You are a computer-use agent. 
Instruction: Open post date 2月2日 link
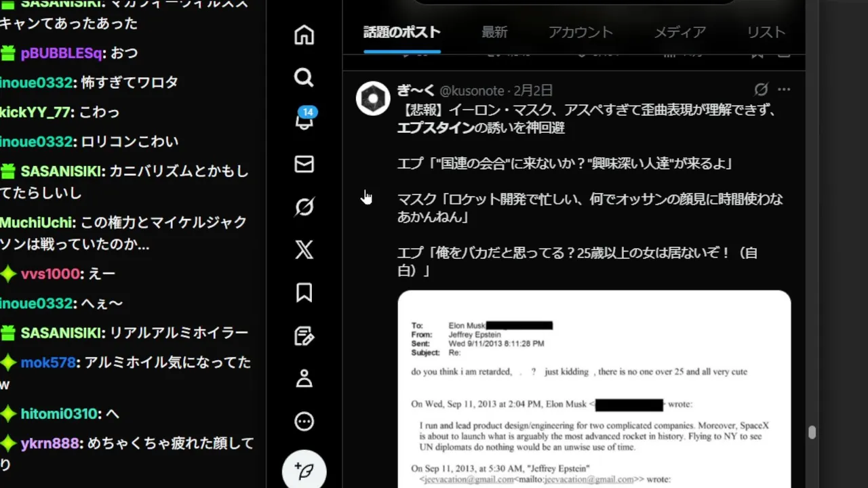(x=533, y=91)
